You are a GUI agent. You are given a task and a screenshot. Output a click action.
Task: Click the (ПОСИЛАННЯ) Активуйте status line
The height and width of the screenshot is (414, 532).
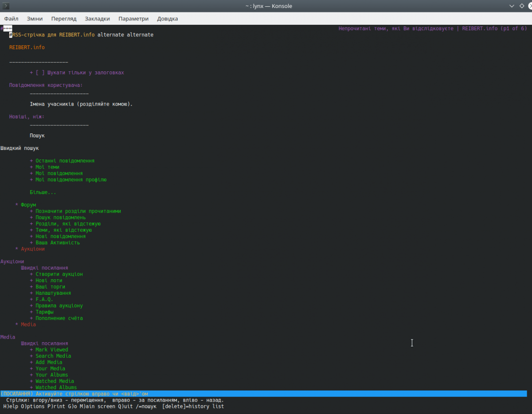click(263, 394)
